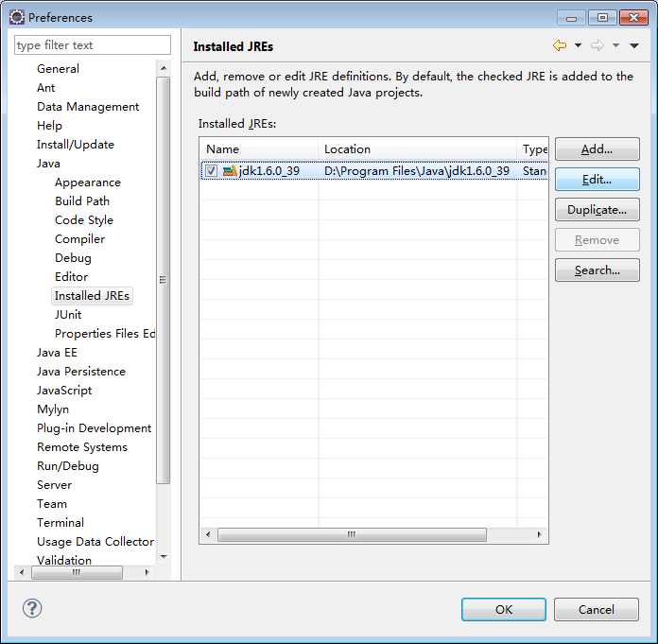The width and height of the screenshot is (658, 644).
Task: Click the tree horizontal scroll right arrow
Action: click(147, 572)
